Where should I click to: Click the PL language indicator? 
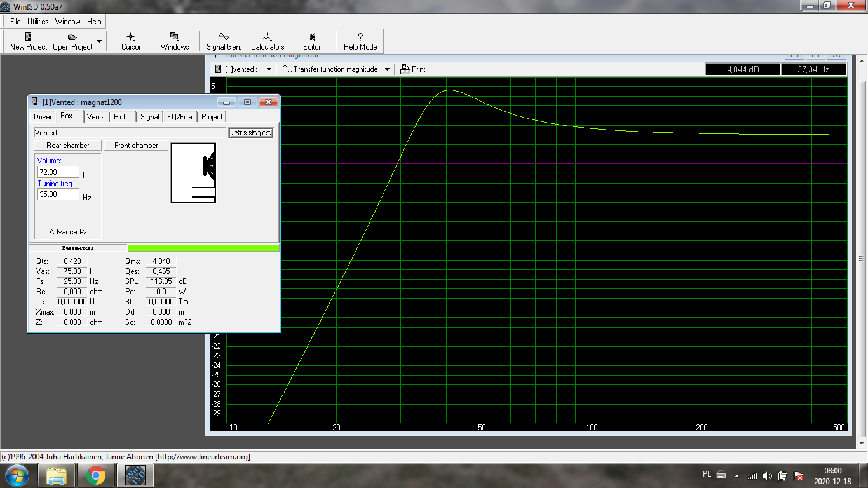coord(707,474)
